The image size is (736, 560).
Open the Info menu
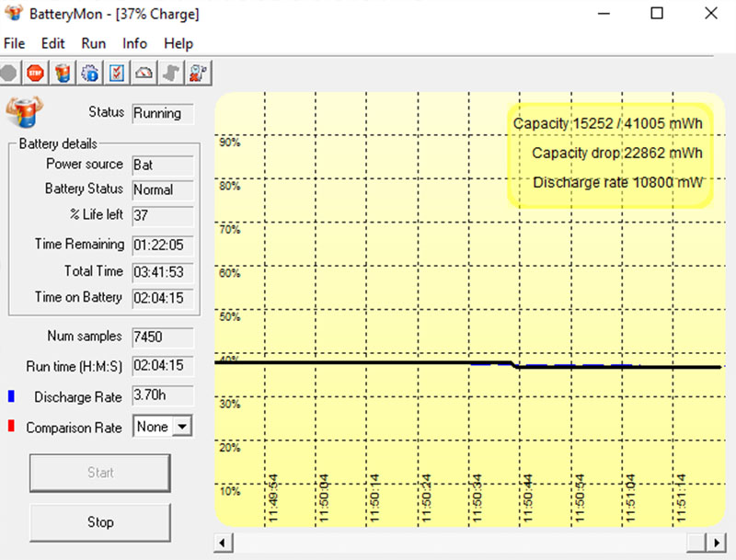pyautogui.click(x=134, y=43)
